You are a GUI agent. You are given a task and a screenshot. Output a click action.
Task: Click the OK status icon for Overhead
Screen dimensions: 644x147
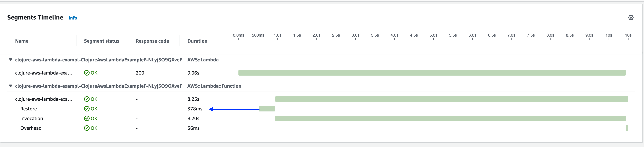coord(87,128)
